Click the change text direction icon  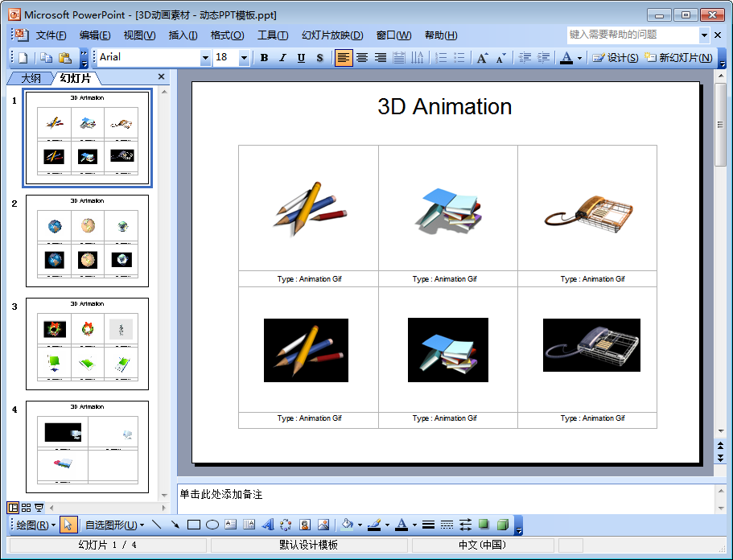coord(417,57)
